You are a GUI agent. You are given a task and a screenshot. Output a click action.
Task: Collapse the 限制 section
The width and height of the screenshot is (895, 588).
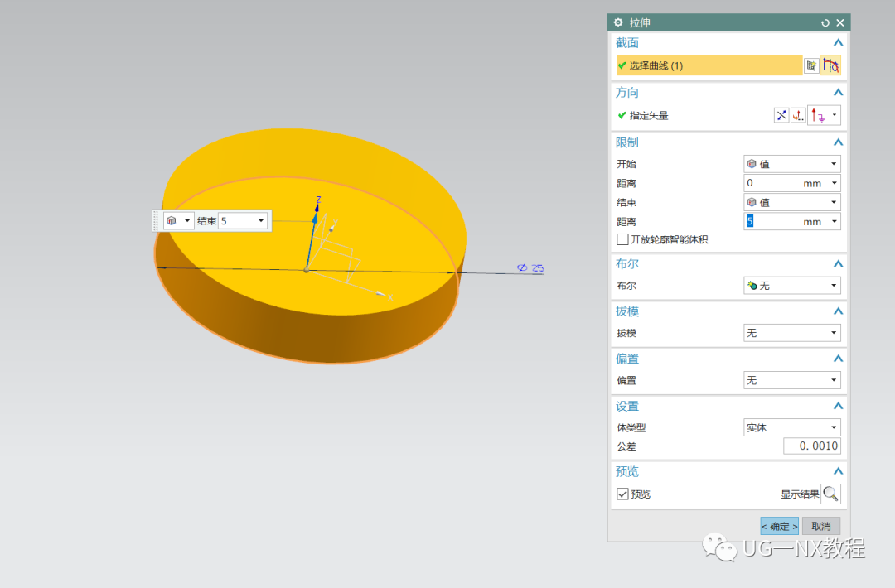[x=838, y=142]
